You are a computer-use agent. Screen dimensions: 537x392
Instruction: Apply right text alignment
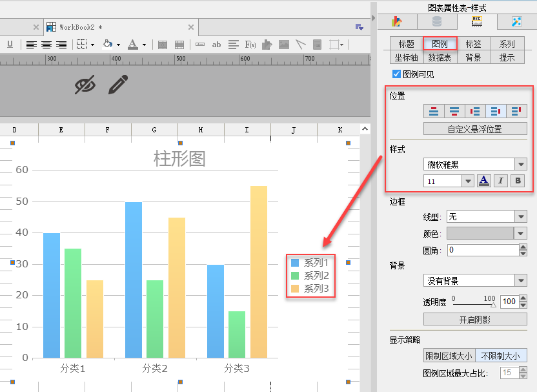pos(61,45)
